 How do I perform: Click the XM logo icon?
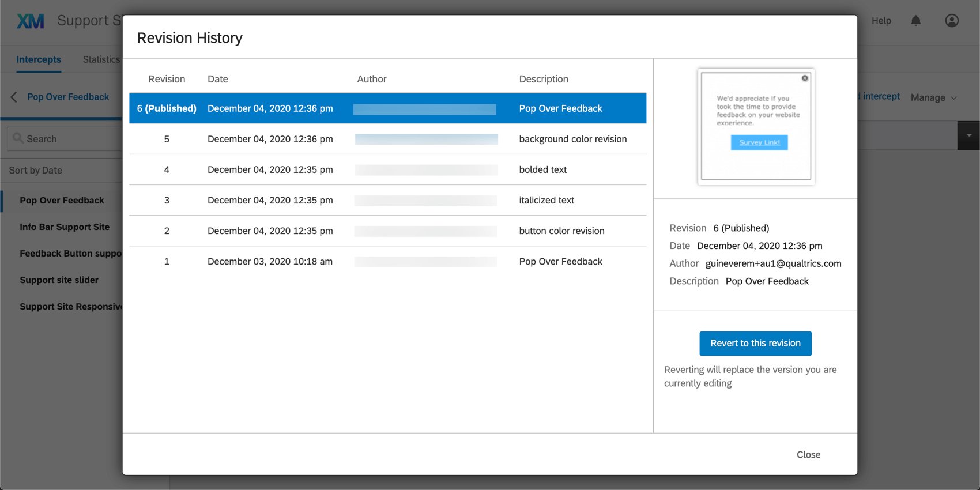tap(31, 21)
